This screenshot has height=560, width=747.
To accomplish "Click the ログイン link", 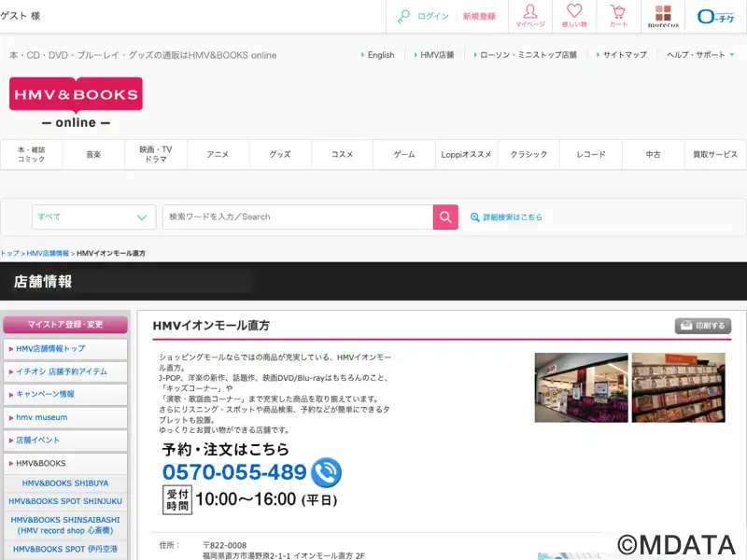I will coord(433,16).
